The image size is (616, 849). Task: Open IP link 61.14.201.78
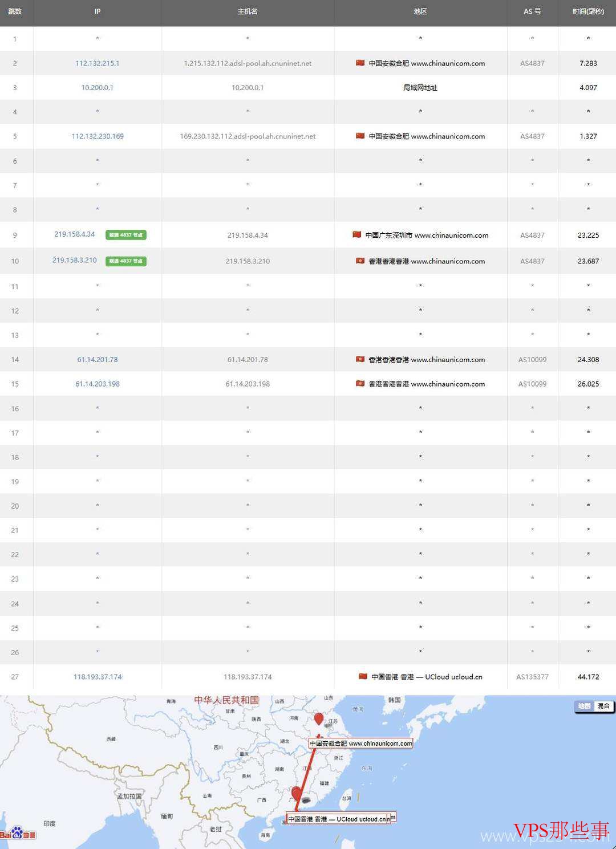pos(98,360)
